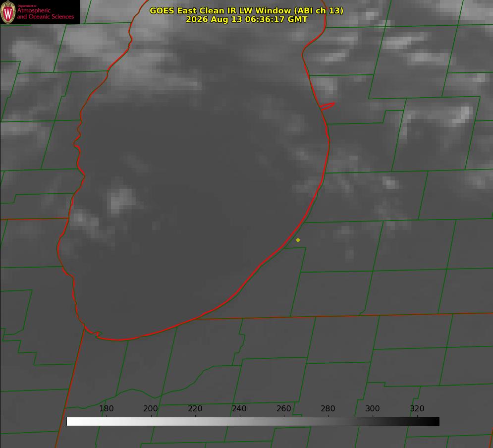Click the title 'GOES East Clean IR LW Window (ABI ch 13)'
Viewport: 493px width, 448px height.
247,10
